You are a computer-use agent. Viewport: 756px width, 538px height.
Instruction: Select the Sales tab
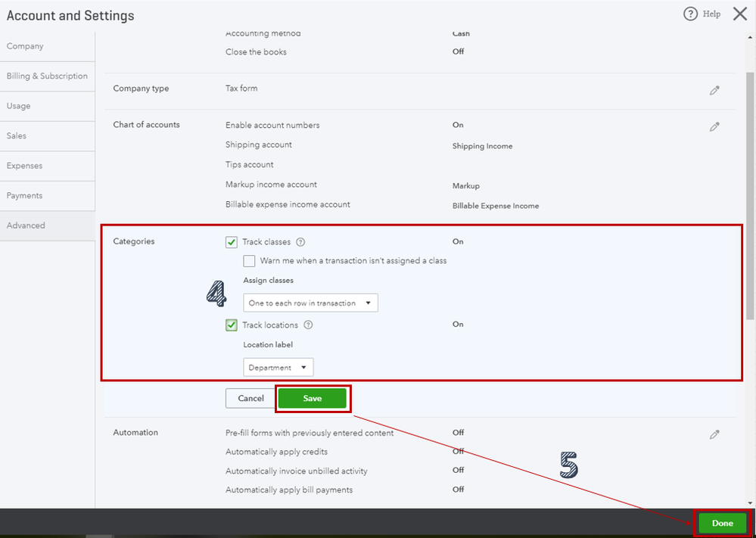(48, 136)
